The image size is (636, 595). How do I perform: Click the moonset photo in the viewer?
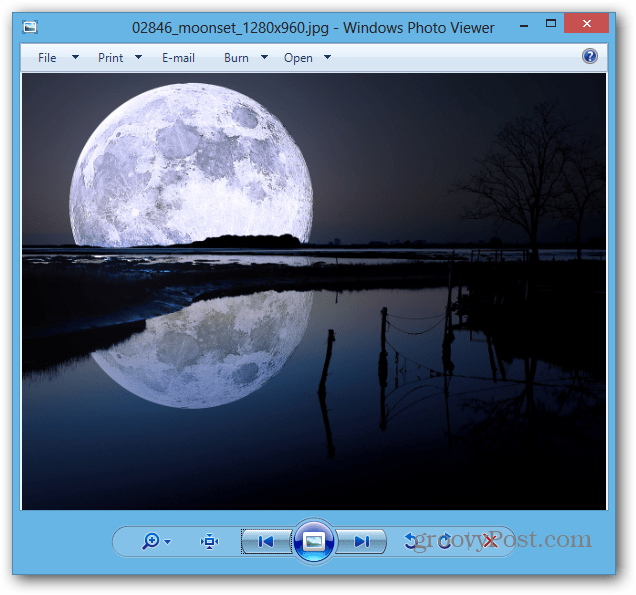314,291
